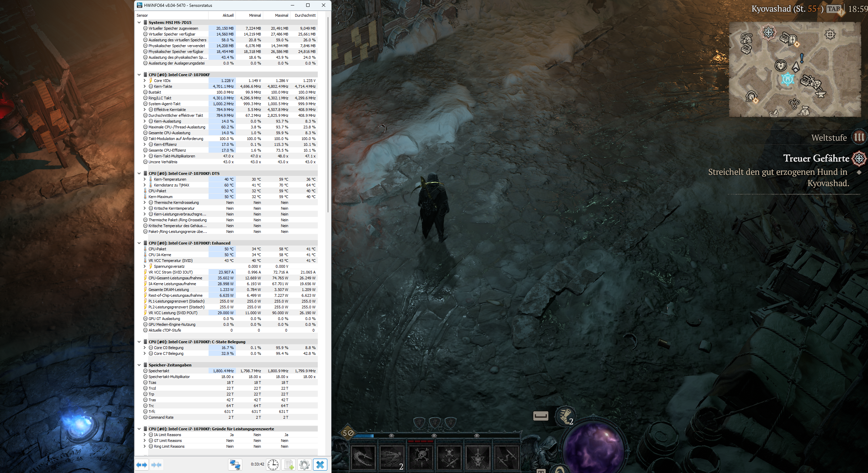Select the Physikalischer Speicher verwendet row
This screenshot has height=473, width=868.
pos(230,46)
